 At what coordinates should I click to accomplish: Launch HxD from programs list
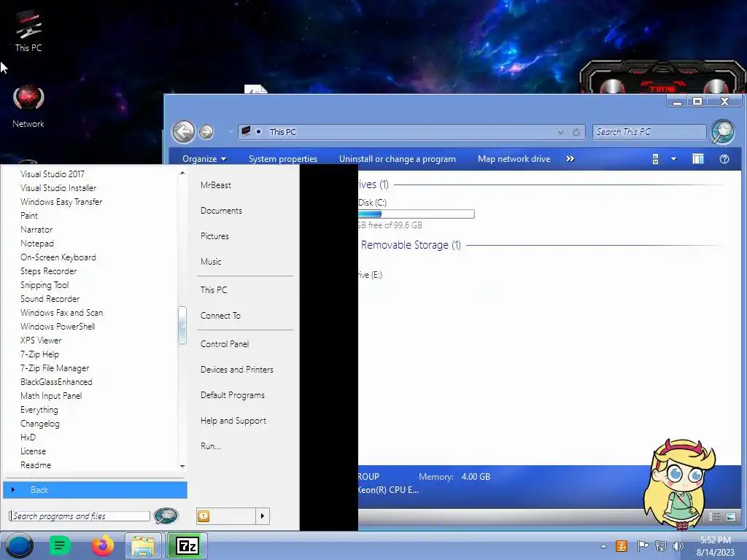click(28, 437)
